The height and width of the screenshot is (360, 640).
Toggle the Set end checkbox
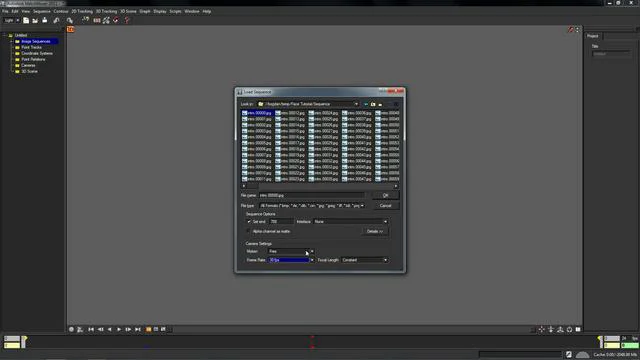coord(249,222)
